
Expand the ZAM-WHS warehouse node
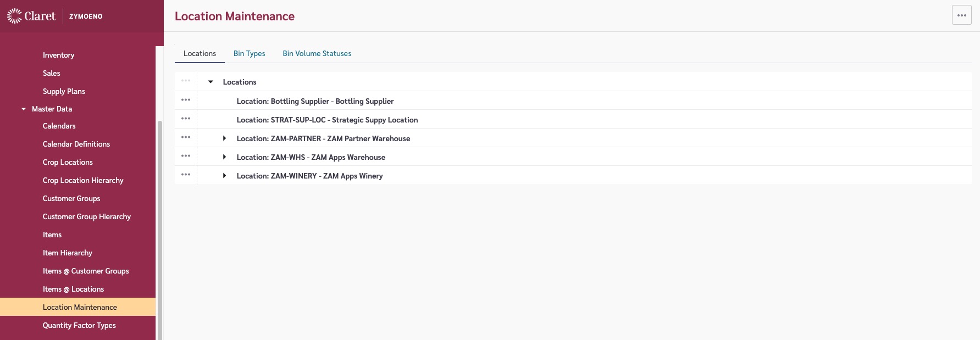pos(224,157)
